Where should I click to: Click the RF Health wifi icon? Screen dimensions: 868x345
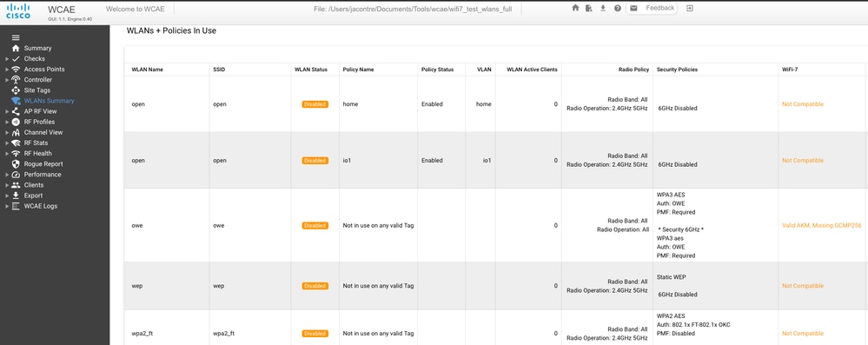16,154
